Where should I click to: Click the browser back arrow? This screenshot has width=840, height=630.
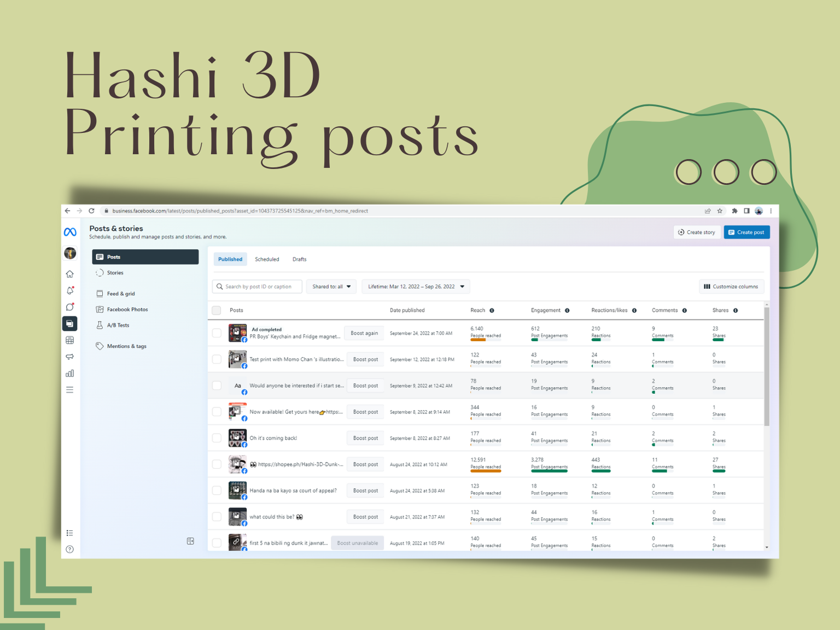[67, 211]
